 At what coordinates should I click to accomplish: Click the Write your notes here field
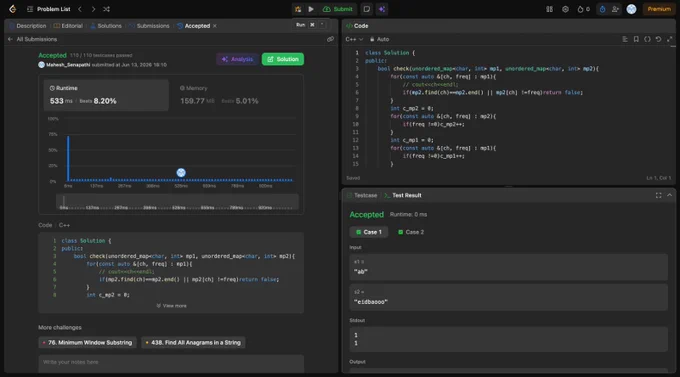click(x=171, y=364)
